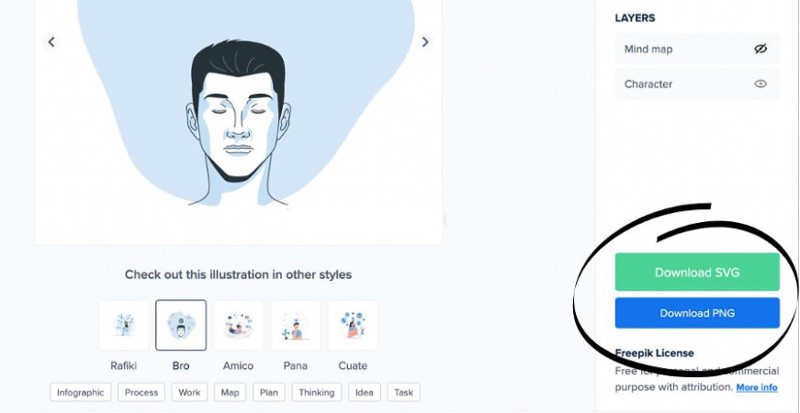Select the Idea tag
This screenshot has height=413, width=800.
coord(364,393)
